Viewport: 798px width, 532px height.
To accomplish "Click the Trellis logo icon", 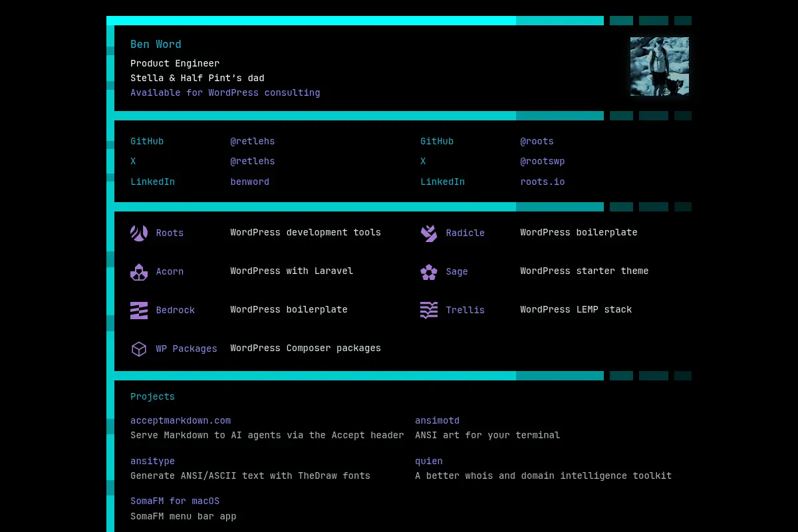I will pos(429,310).
